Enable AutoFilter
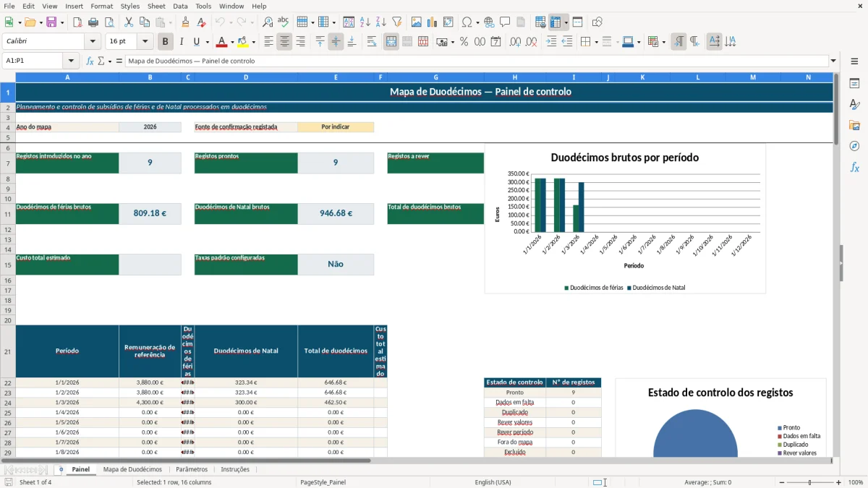The width and height of the screenshot is (868, 488). (397, 22)
